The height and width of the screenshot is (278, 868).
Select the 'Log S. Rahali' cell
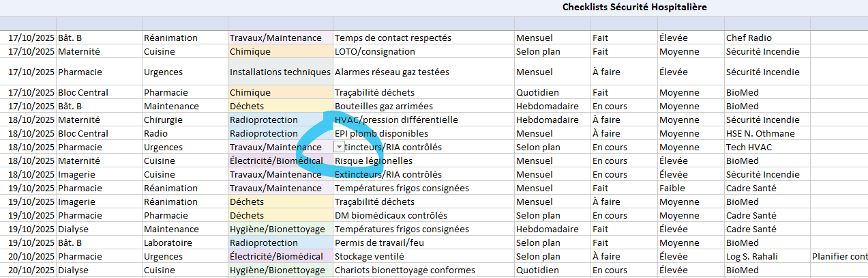[x=755, y=256]
